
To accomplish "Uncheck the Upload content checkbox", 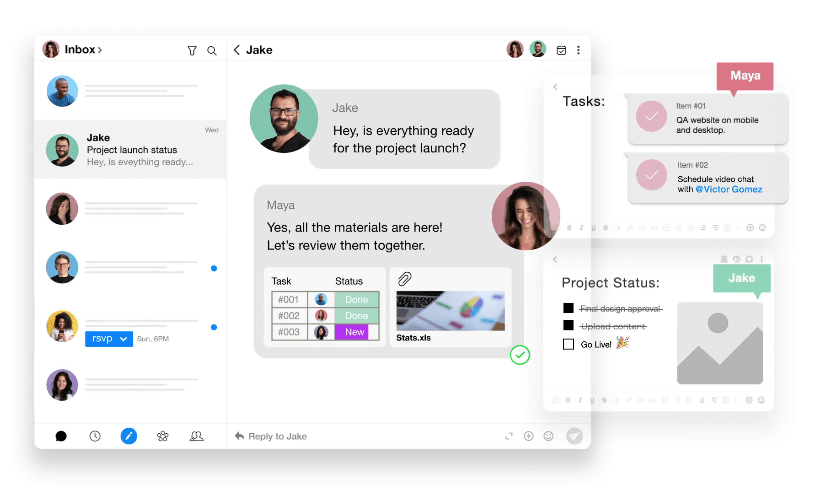I will (568, 325).
